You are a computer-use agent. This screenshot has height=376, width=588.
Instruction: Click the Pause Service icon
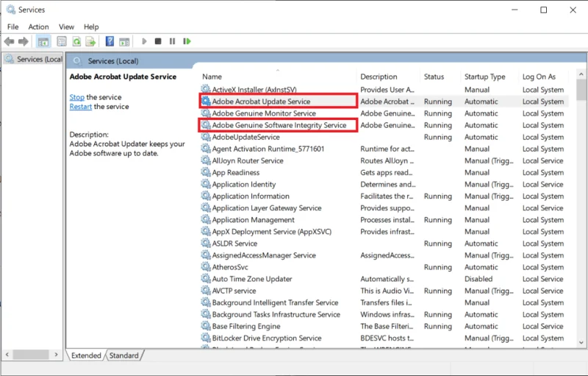pos(172,41)
